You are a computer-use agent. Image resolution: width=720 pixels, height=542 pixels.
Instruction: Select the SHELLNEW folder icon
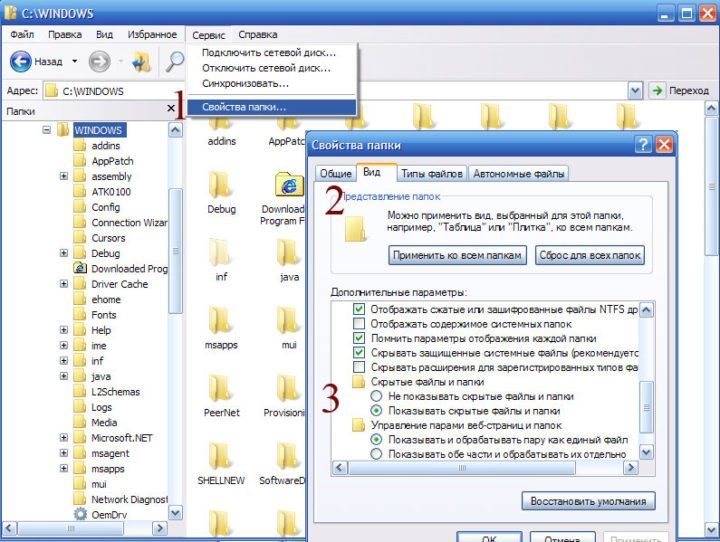221,456
